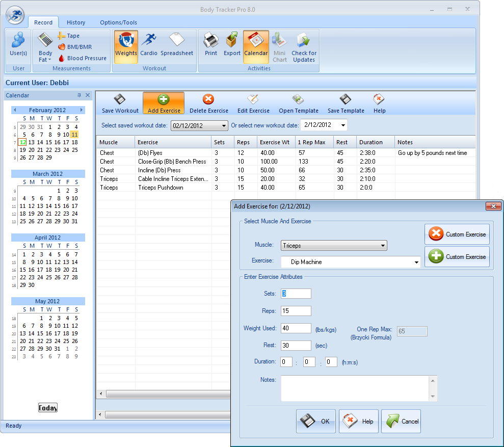Expand the Muscle dropdown showing Triceps

click(x=383, y=246)
